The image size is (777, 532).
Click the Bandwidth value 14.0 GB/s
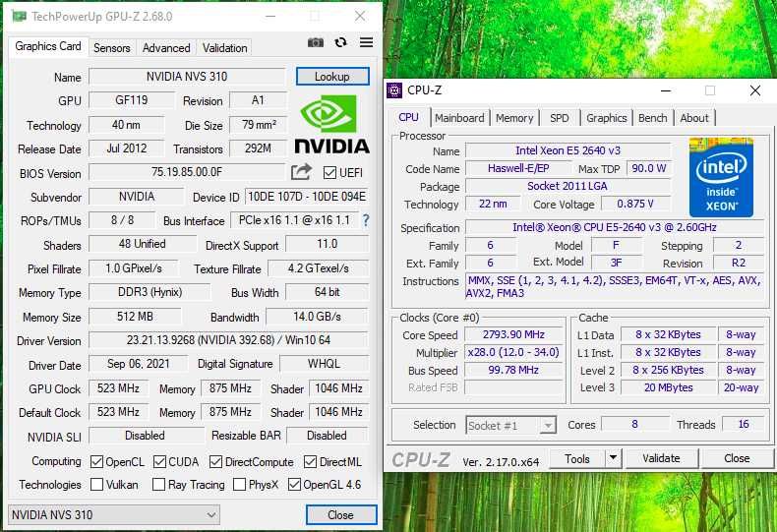coord(317,317)
